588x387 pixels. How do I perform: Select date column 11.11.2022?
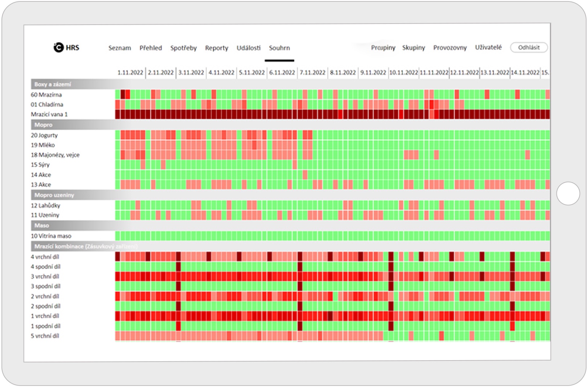(x=434, y=73)
